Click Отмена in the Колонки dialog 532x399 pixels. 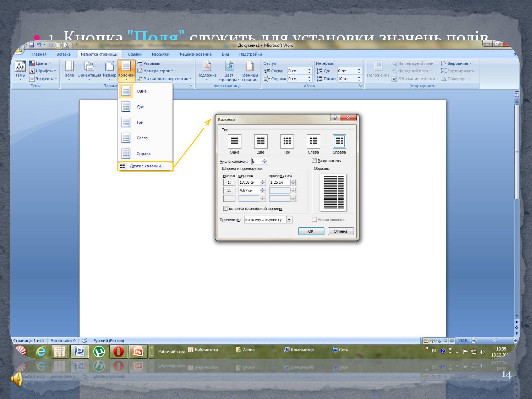pyautogui.click(x=340, y=231)
